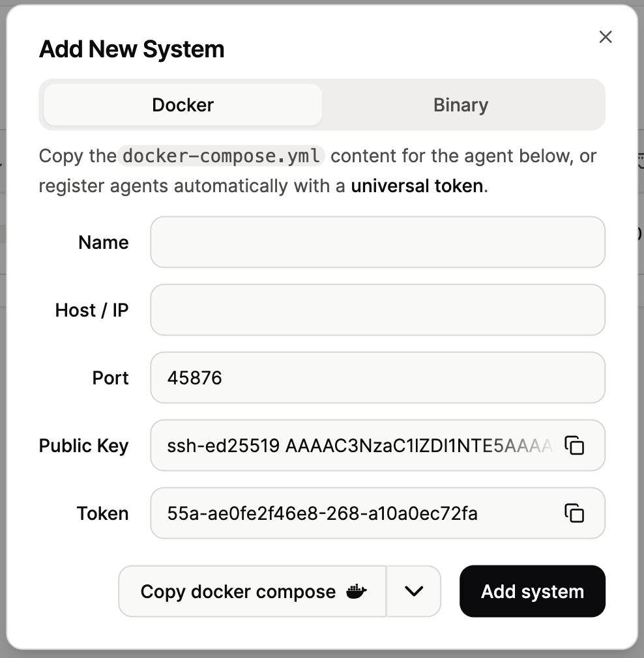Select the Port field showing 45876
644x658 pixels.
377,378
